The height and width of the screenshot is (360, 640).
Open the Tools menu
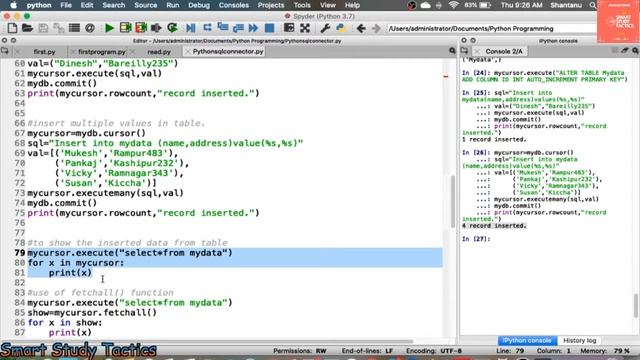pyautogui.click(x=302, y=5)
